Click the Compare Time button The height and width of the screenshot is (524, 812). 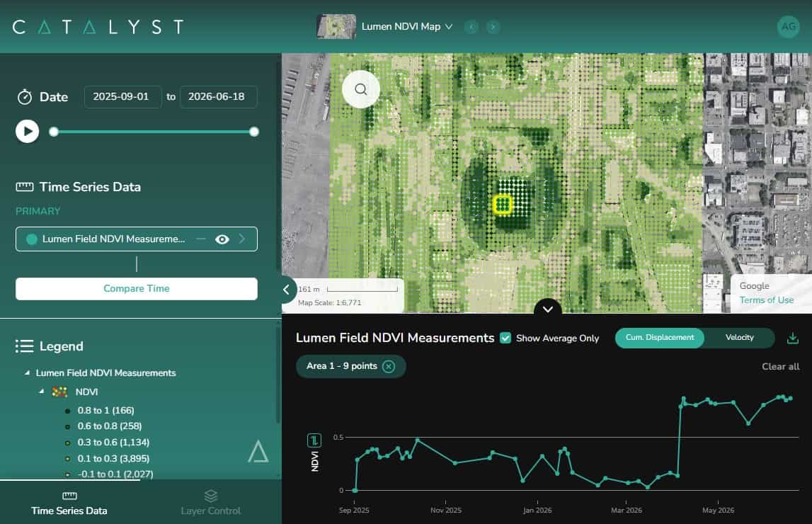point(136,288)
